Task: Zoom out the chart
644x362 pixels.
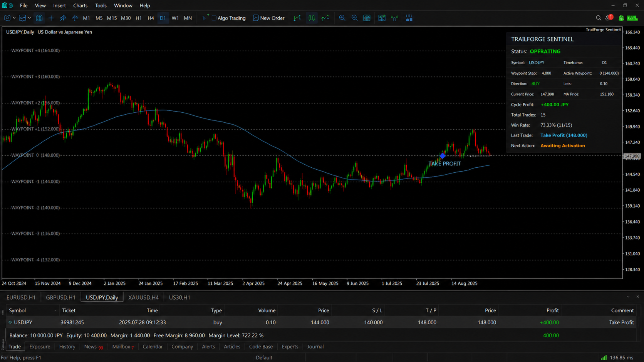Action: point(354,18)
